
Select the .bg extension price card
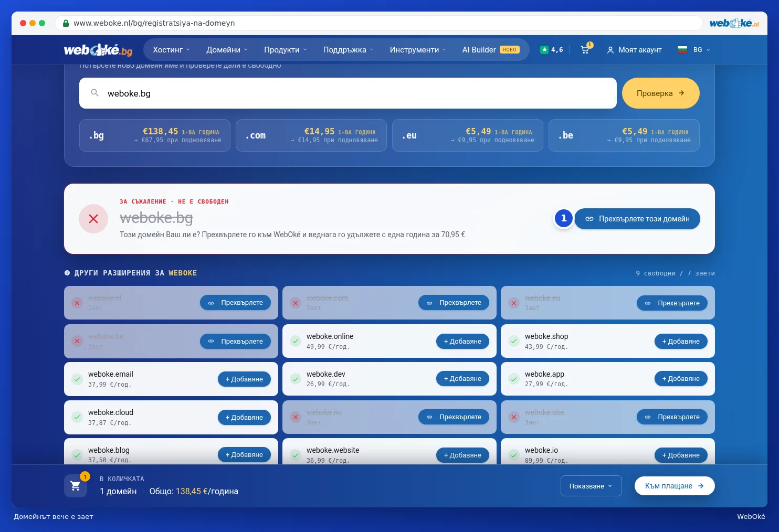pos(155,135)
